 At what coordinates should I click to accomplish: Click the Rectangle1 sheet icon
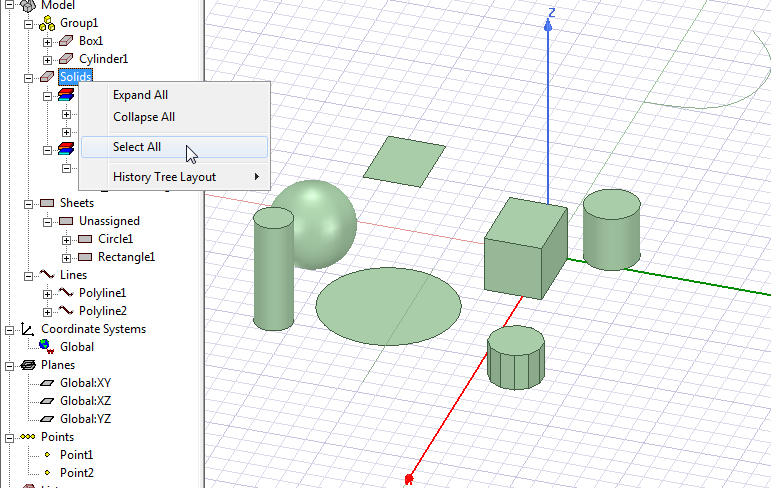pos(84,257)
